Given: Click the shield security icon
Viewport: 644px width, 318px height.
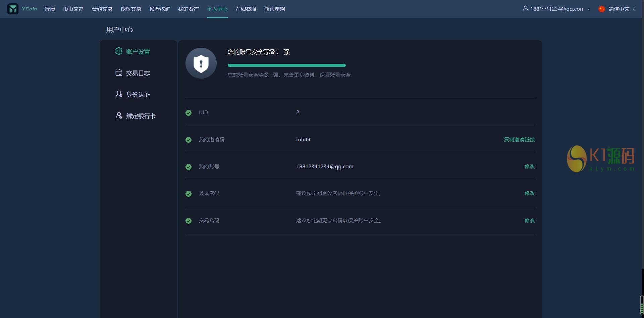Looking at the screenshot, I should [x=201, y=63].
